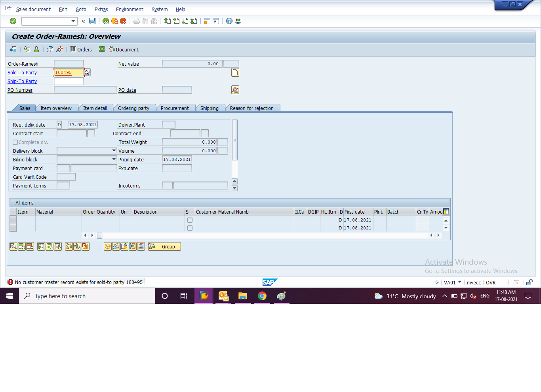The width and height of the screenshot is (541, 392).
Task: Collapse command field with double chevron
Action: click(x=83, y=21)
